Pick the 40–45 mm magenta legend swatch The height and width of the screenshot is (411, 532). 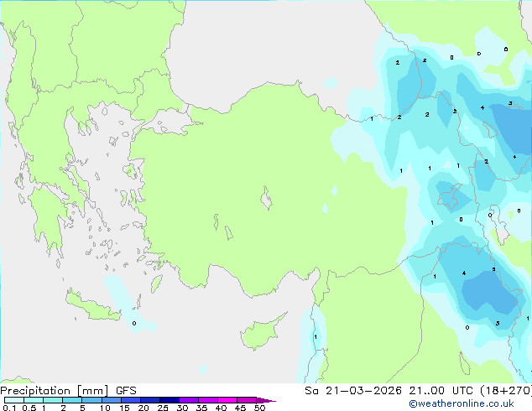pyautogui.click(x=227, y=400)
